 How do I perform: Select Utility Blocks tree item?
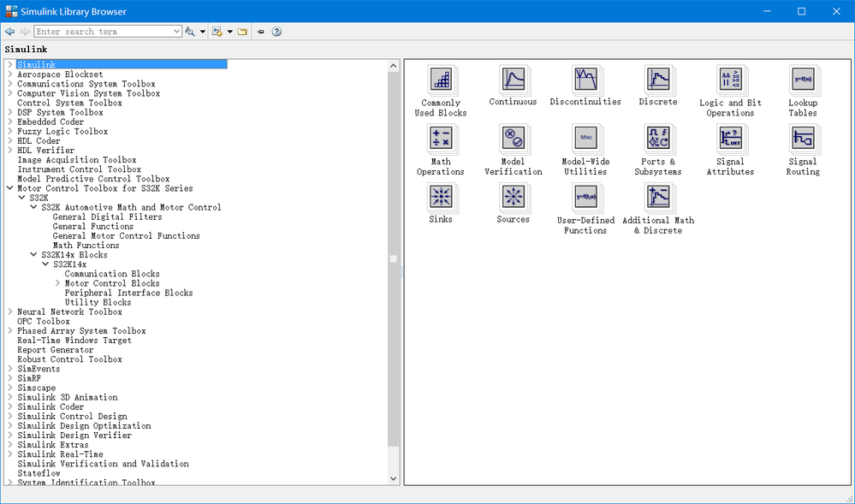point(98,302)
